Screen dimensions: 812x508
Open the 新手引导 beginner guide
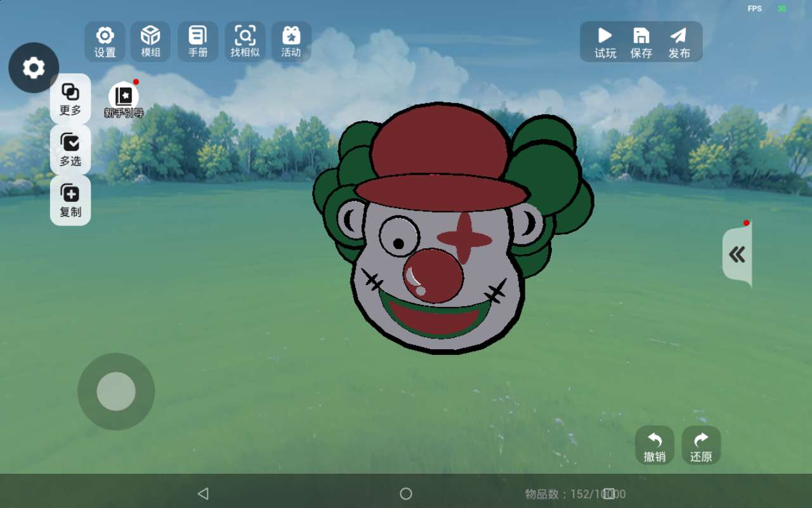pos(124,100)
